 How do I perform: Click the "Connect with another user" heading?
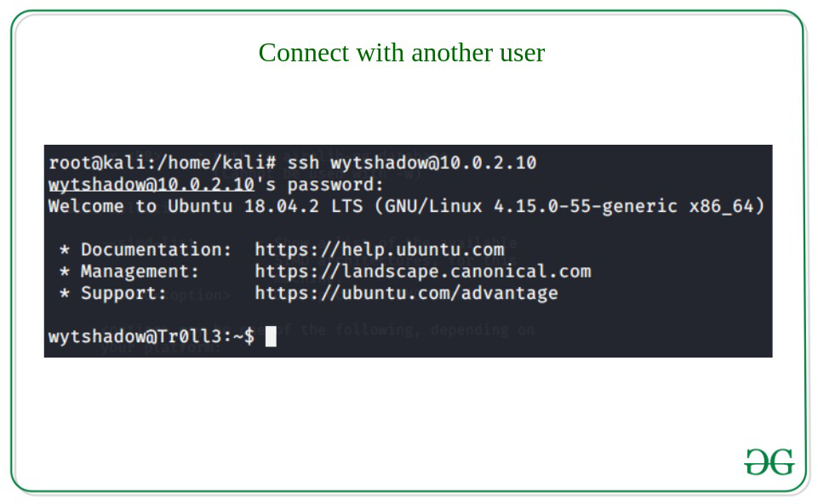[x=401, y=53]
